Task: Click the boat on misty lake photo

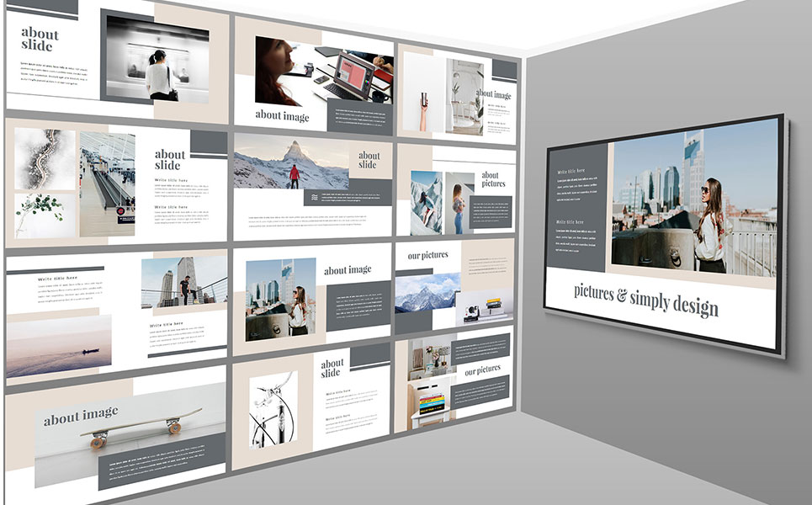Action: pos(59,344)
